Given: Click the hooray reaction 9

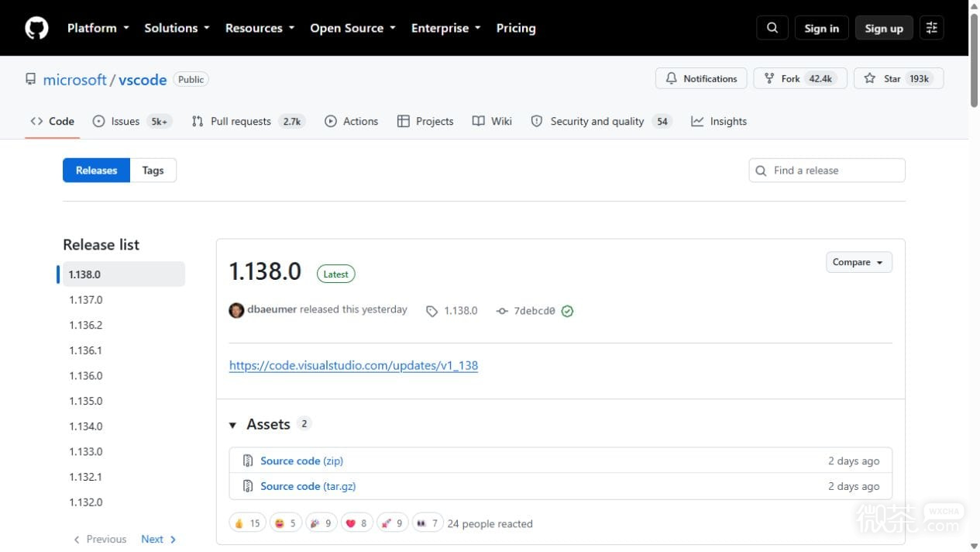Looking at the screenshot, I should click(322, 523).
